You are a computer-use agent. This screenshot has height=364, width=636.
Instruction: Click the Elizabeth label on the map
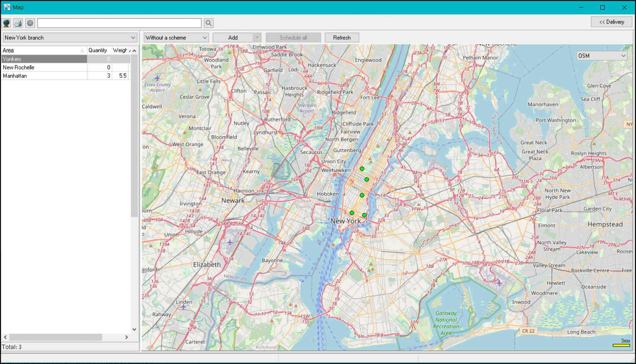click(207, 265)
